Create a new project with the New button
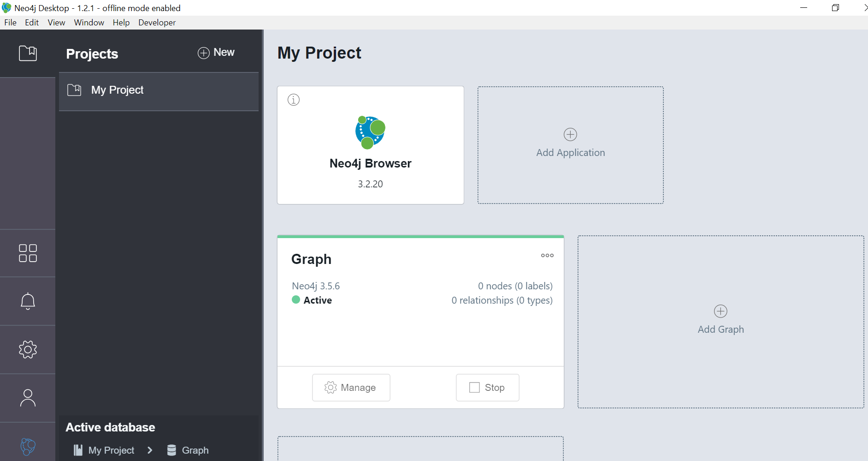This screenshot has width=868, height=461. [x=216, y=53]
